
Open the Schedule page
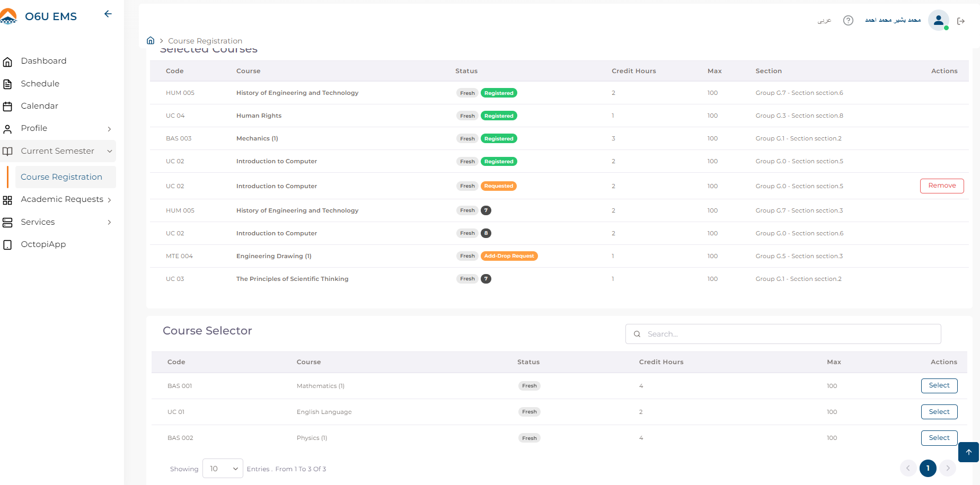tap(40, 84)
